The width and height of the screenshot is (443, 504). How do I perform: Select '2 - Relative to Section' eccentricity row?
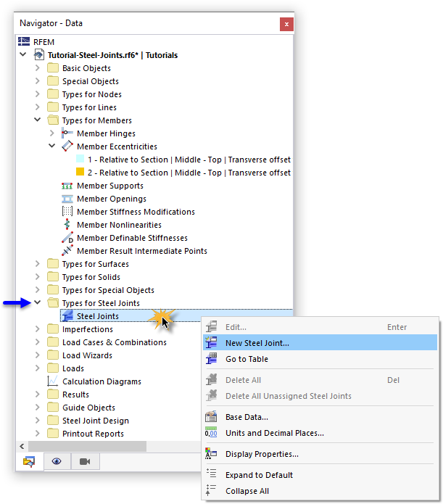pyautogui.click(x=189, y=173)
